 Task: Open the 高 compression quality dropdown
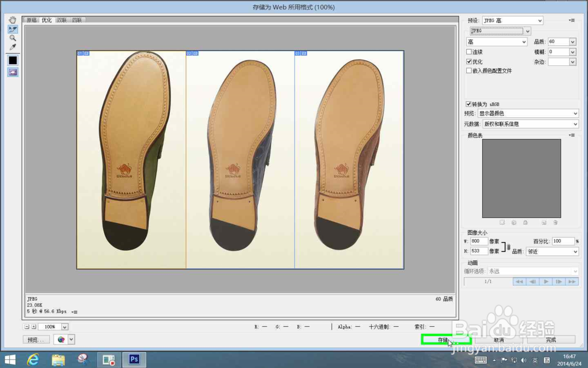[496, 42]
